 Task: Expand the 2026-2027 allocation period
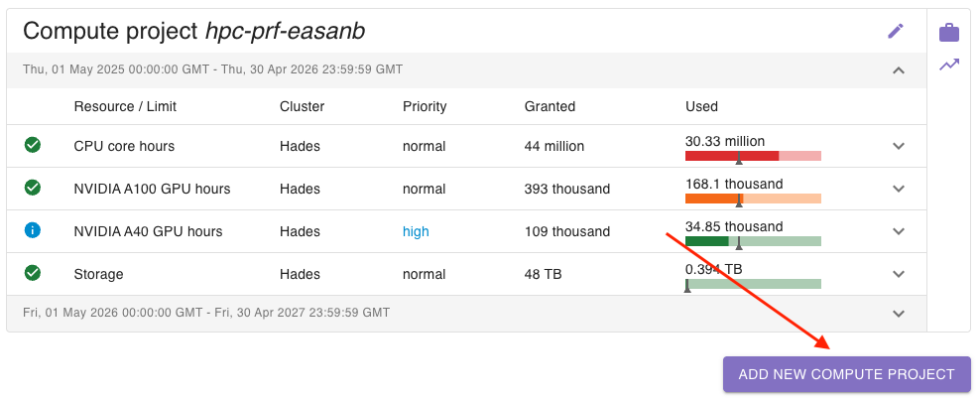(x=899, y=314)
